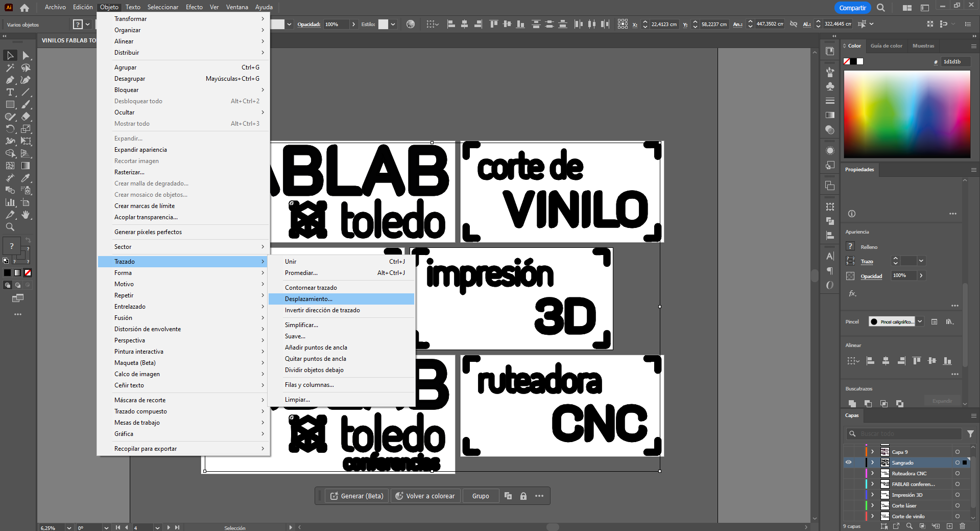Open Opacidad link in Propiedades panel

(871, 276)
